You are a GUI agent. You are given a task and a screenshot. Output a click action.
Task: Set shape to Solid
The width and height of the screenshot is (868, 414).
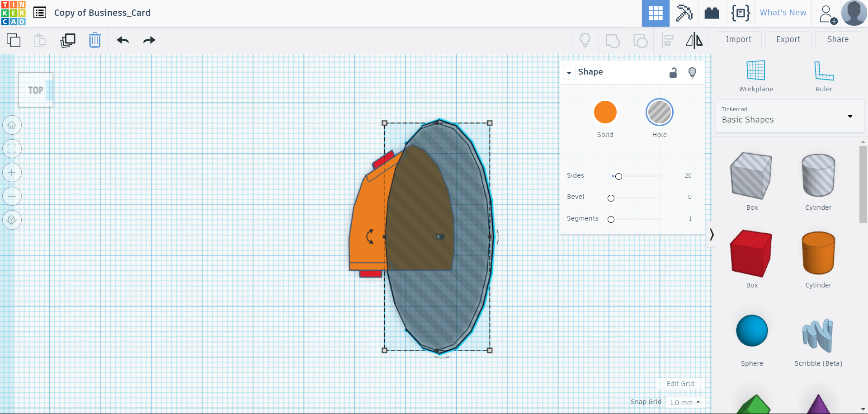[x=605, y=113]
